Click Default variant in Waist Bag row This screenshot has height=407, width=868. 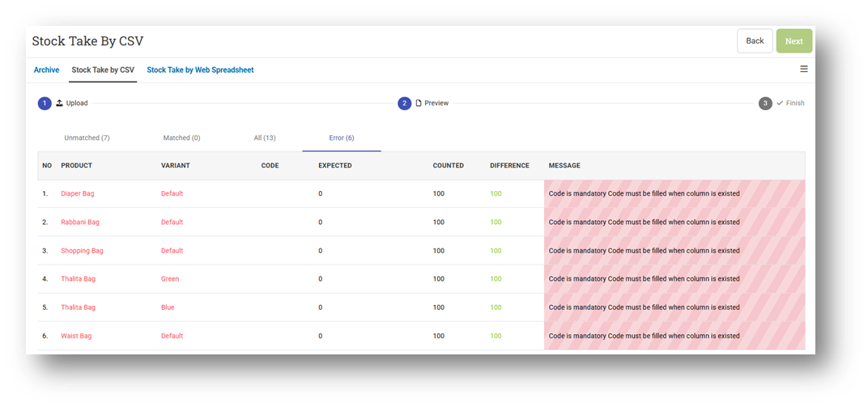point(172,336)
